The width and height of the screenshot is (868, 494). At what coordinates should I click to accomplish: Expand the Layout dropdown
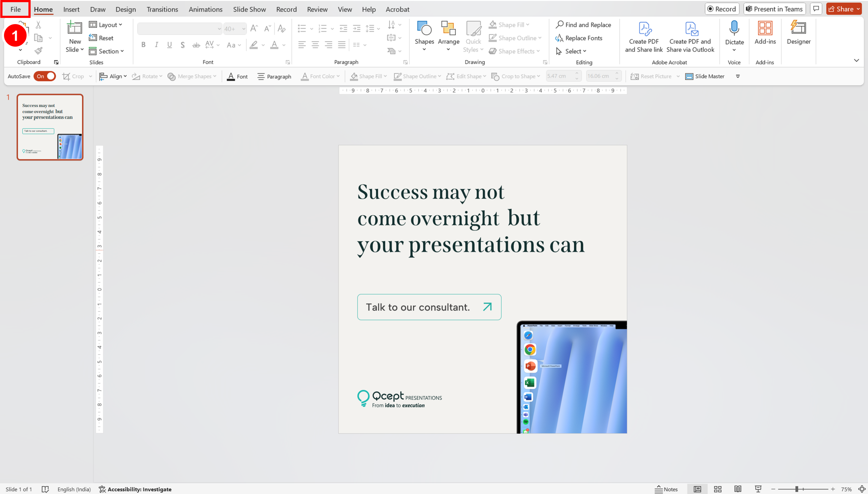pos(106,25)
